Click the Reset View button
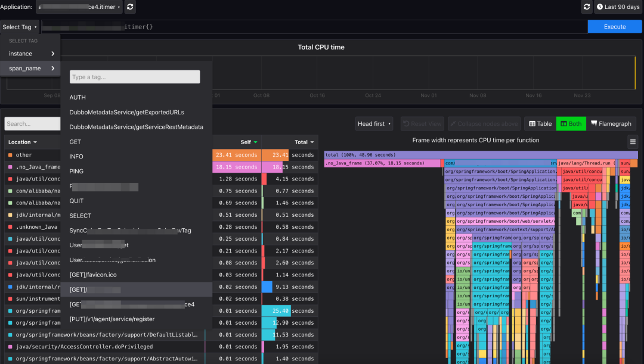The image size is (644, 364). (422, 123)
